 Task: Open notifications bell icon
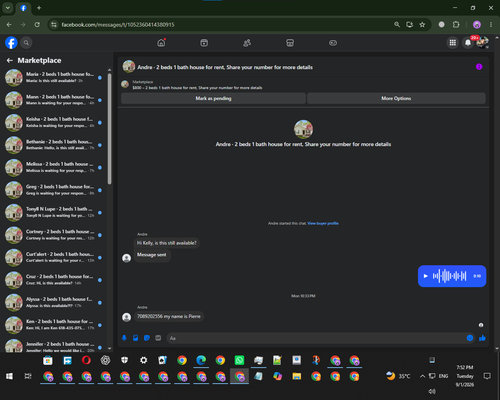(468, 43)
